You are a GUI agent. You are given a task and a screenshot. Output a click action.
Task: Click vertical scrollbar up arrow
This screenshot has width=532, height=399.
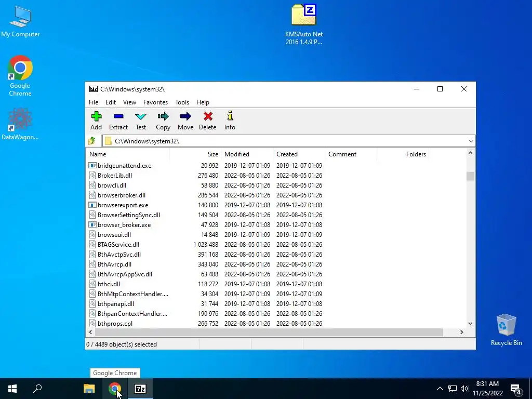point(470,153)
